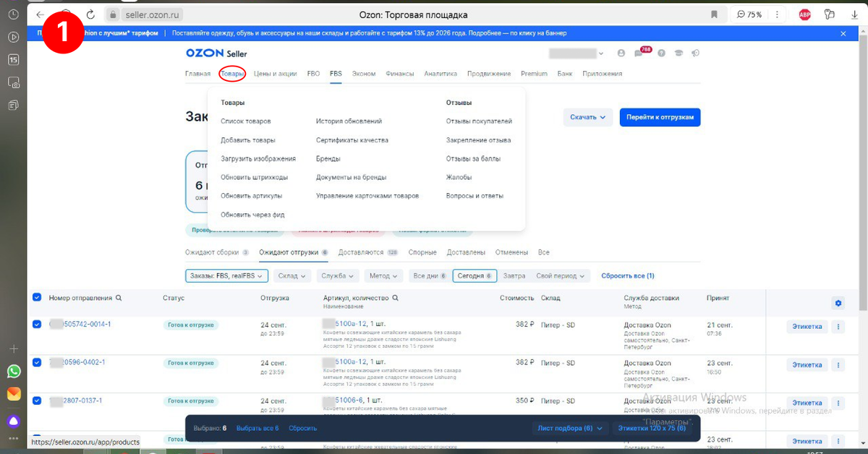Uncheck order 0596-0402-1 checkbox
This screenshot has height=454, width=868.
coord(37,362)
